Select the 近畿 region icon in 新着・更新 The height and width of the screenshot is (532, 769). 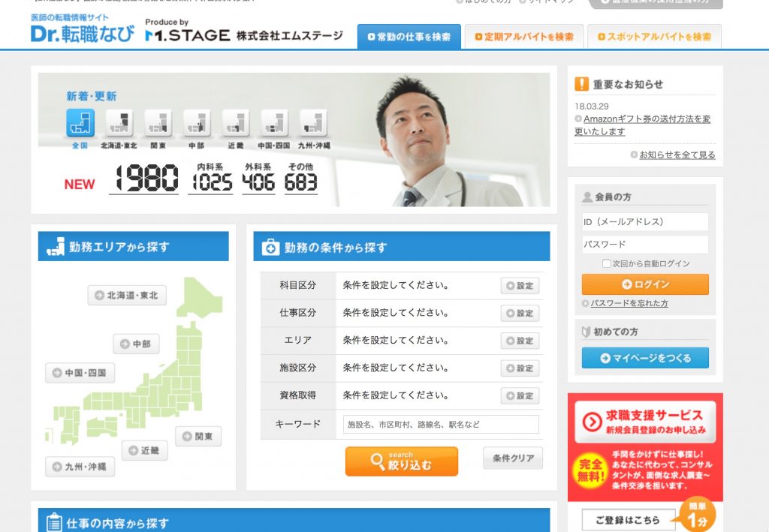pos(236,122)
